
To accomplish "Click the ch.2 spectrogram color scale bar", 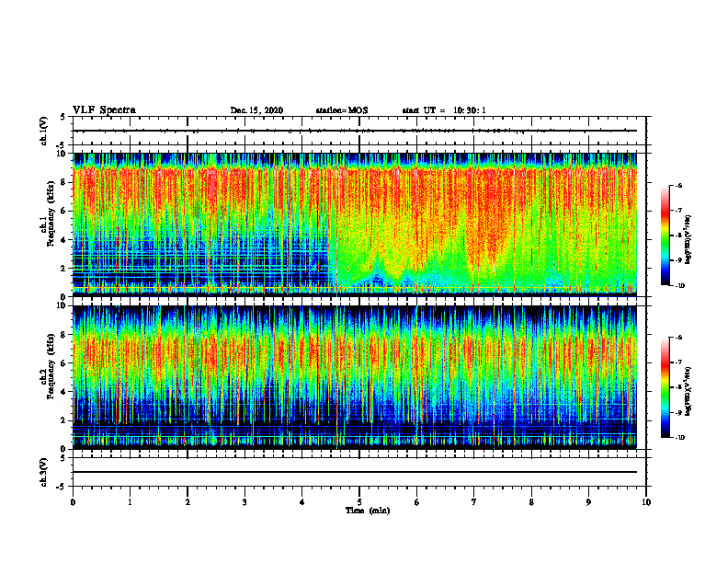I will coord(665,387).
